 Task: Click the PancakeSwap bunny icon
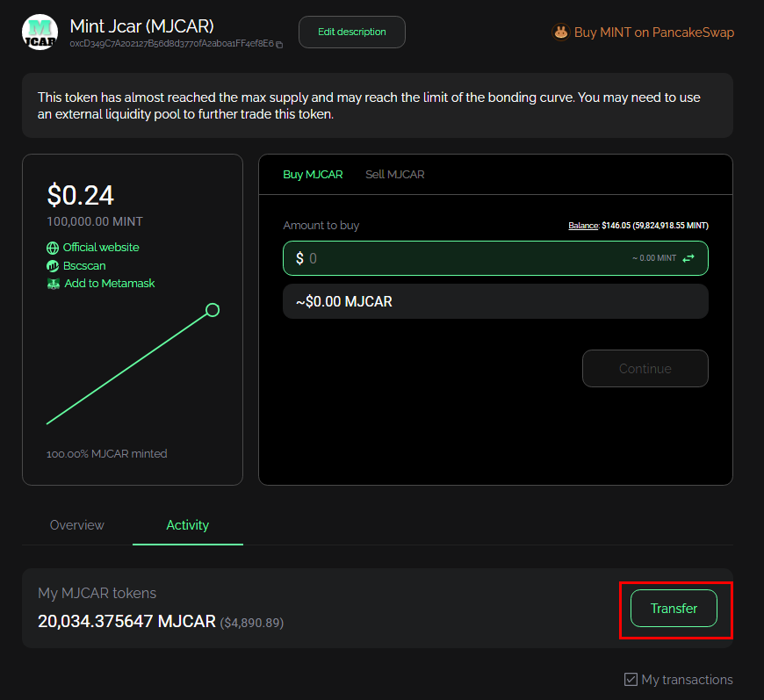(x=561, y=32)
